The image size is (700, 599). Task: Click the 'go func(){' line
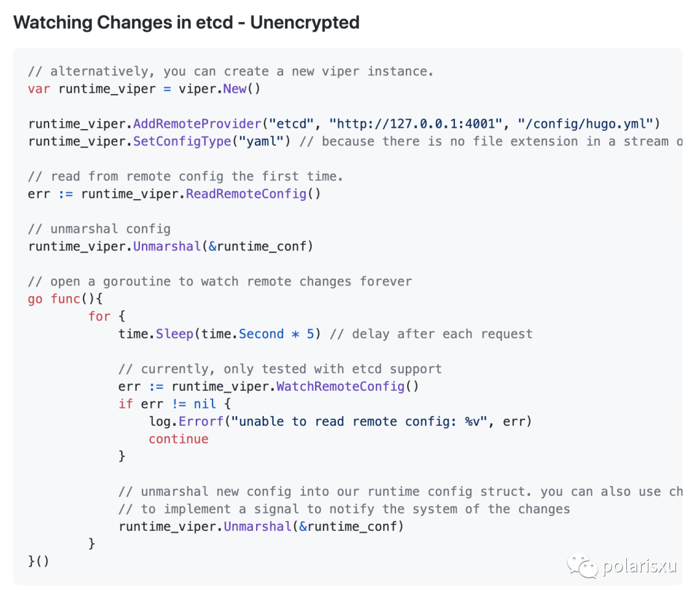pos(65,299)
